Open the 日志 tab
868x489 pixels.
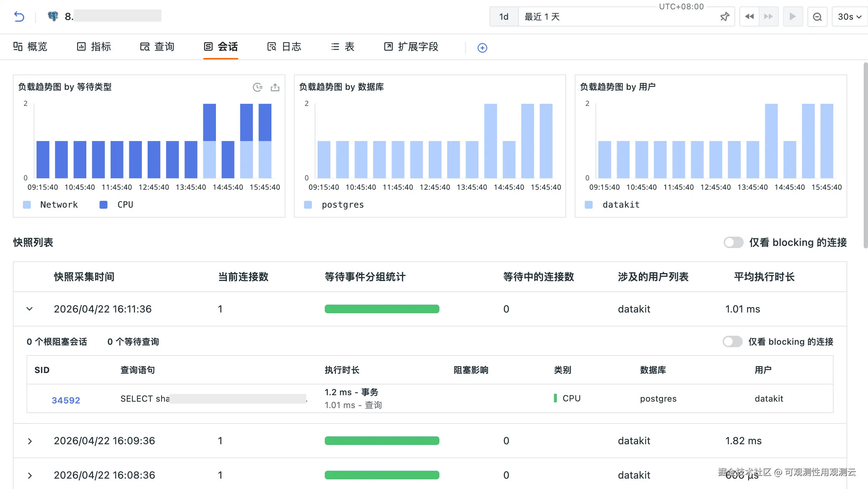285,47
